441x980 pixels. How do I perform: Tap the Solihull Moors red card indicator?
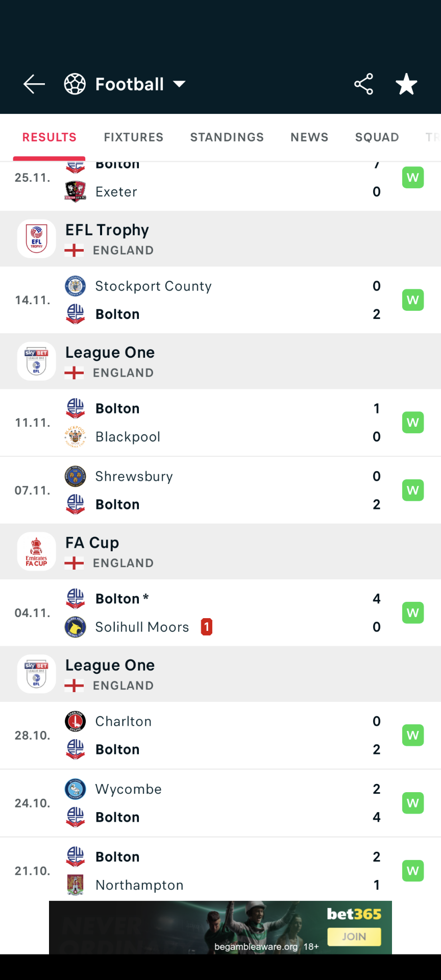(x=207, y=627)
